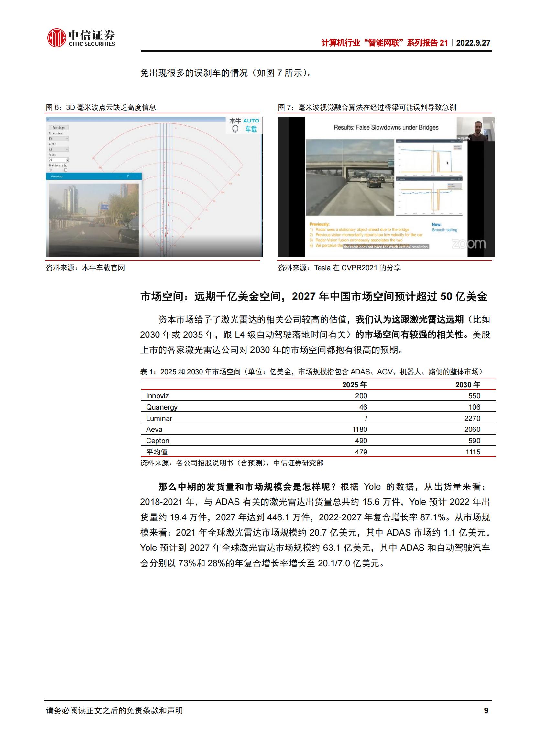Click the value 2270 in Luminar row
The image size is (535, 756).
[x=472, y=418]
